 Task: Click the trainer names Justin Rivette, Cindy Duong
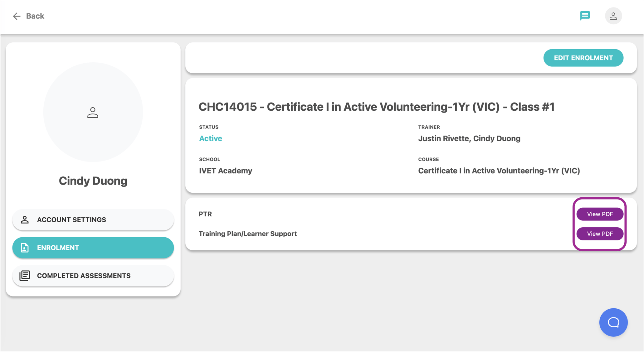pyautogui.click(x=469, y=138)
